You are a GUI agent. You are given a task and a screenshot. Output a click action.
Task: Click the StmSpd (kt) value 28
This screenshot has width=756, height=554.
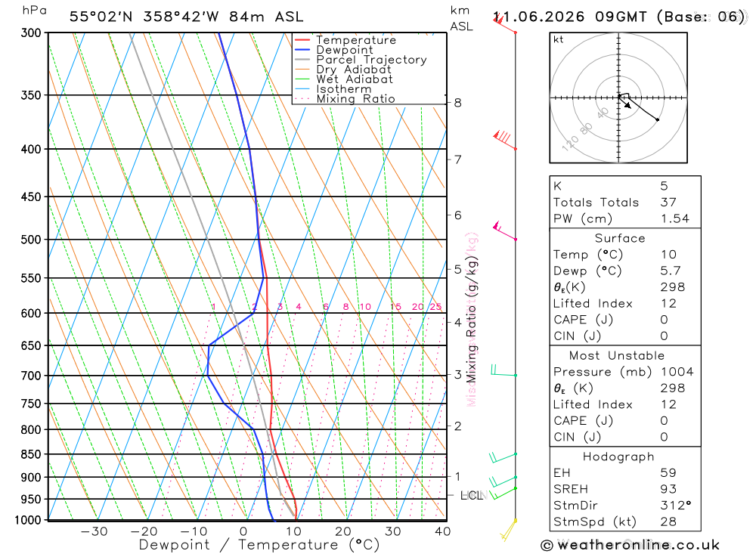tap(668, 522)
